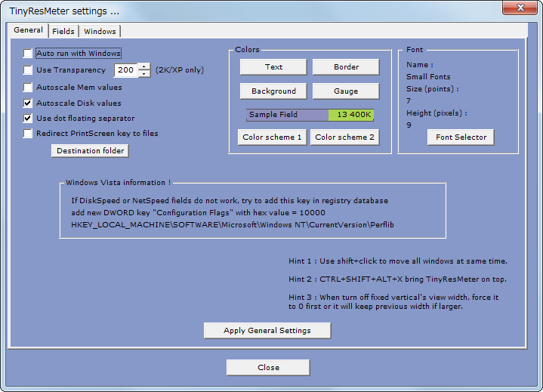543x392 pixels.
Task: Click the Hint 2 CTRL+SHIFT+ALT+X text
Action: 397,279
